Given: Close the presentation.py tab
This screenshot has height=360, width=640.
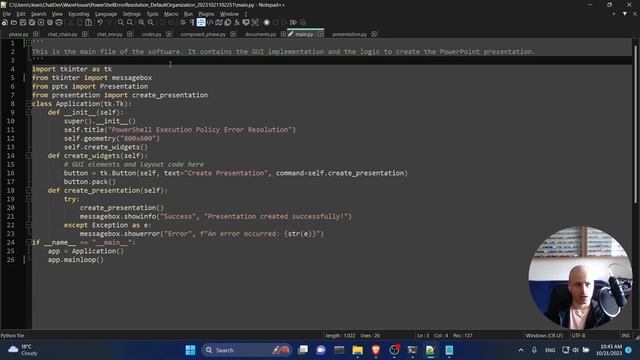Looking at the screenshot, I should click(374, 34).
